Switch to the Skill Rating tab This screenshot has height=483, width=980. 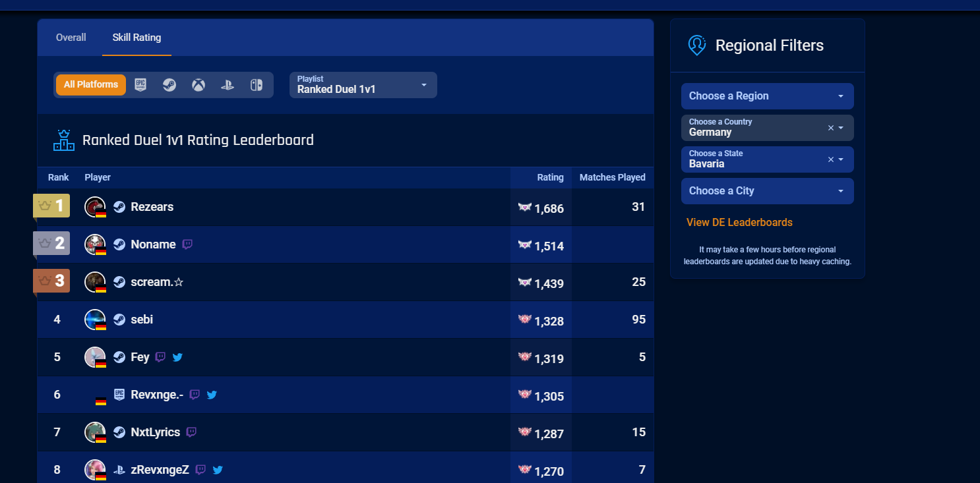137,38
